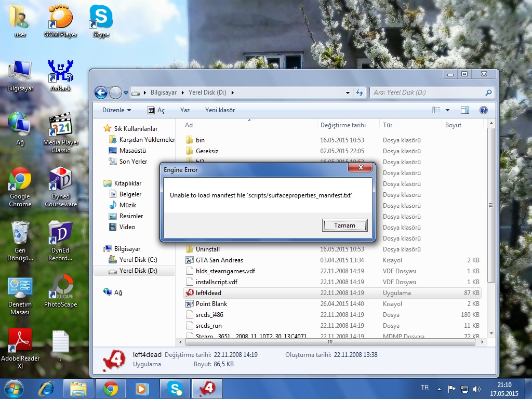Select the srcds_i486 file
Viewport: 532px width, 399px height.
click(x=209, y=314)
